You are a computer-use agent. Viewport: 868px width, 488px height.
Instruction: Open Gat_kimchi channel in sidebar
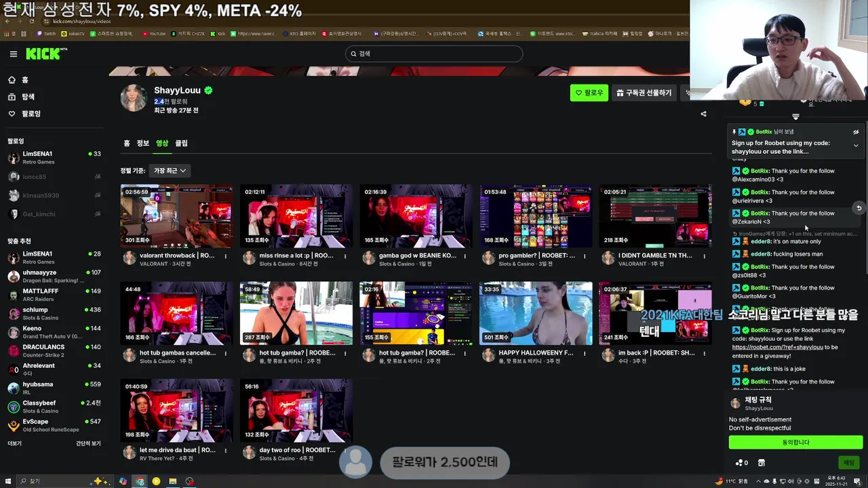(x=54, y=214)
